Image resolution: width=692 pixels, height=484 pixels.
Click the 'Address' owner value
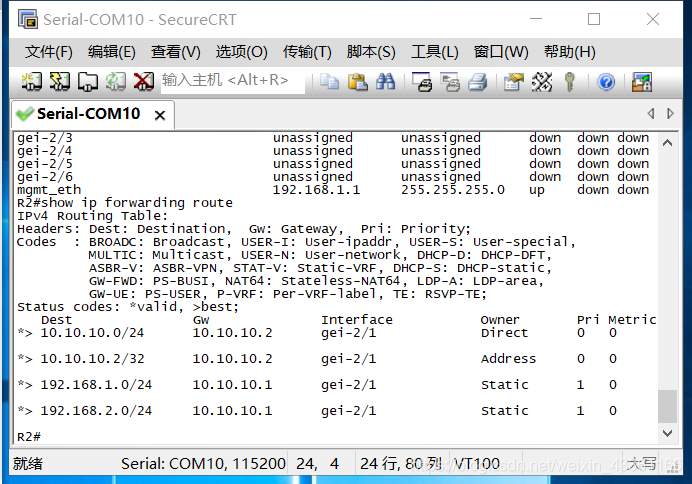point(508,359)
